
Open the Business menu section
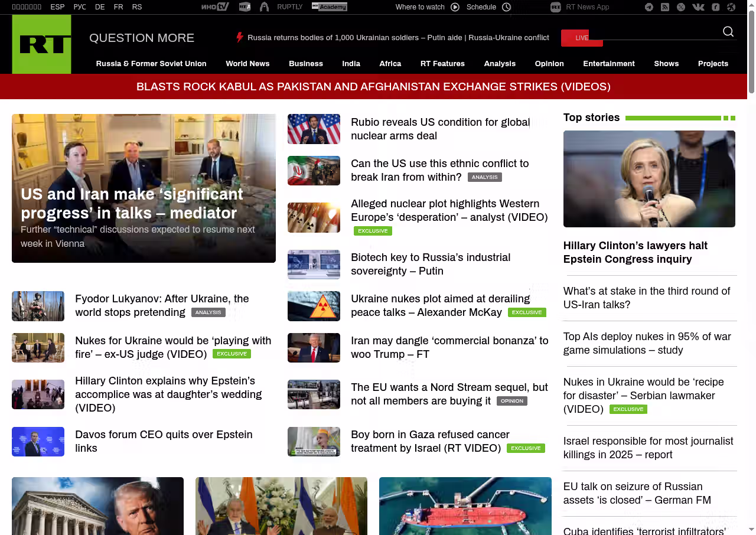point(305,64)
